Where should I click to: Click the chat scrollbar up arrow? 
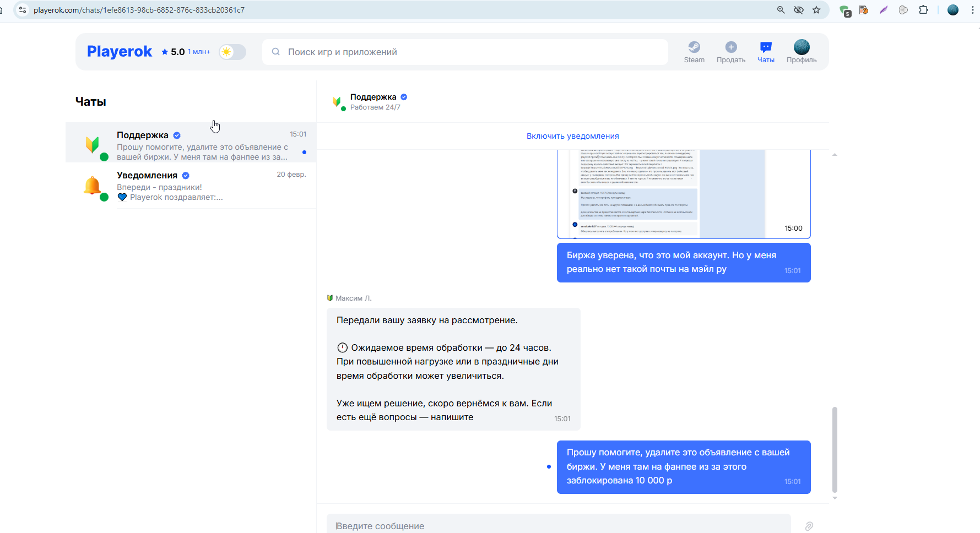(x=835, y=155)
